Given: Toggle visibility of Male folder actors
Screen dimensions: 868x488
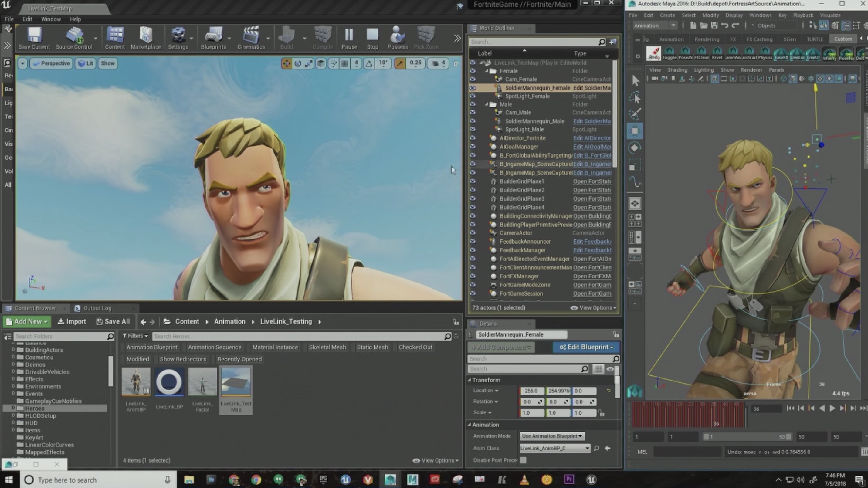Looking at the screenshot, I should 473,104.
